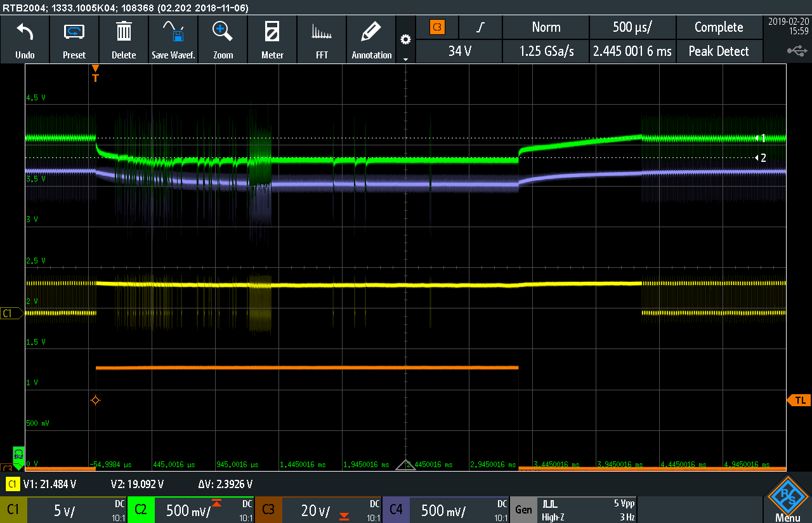Screen dimensions: 812x523
Task: Open the Annotation pencil tool
Action: 371,39
